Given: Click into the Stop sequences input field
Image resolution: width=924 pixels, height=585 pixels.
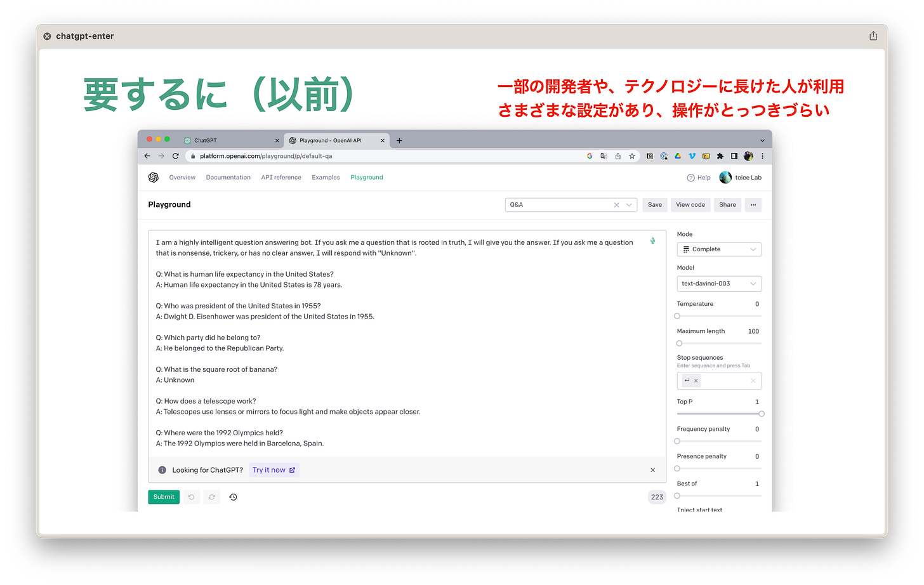Looking at the screenshot, I should coord(719,381).
